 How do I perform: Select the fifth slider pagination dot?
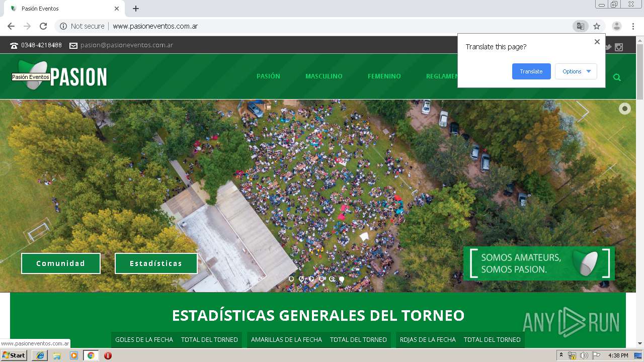(x=332, y=279)
